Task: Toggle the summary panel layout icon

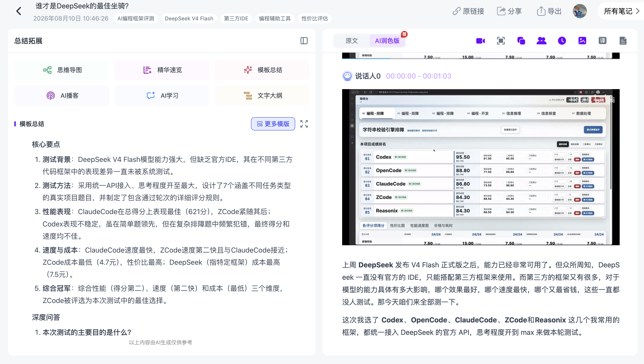Action: click(x=304, y=41)
